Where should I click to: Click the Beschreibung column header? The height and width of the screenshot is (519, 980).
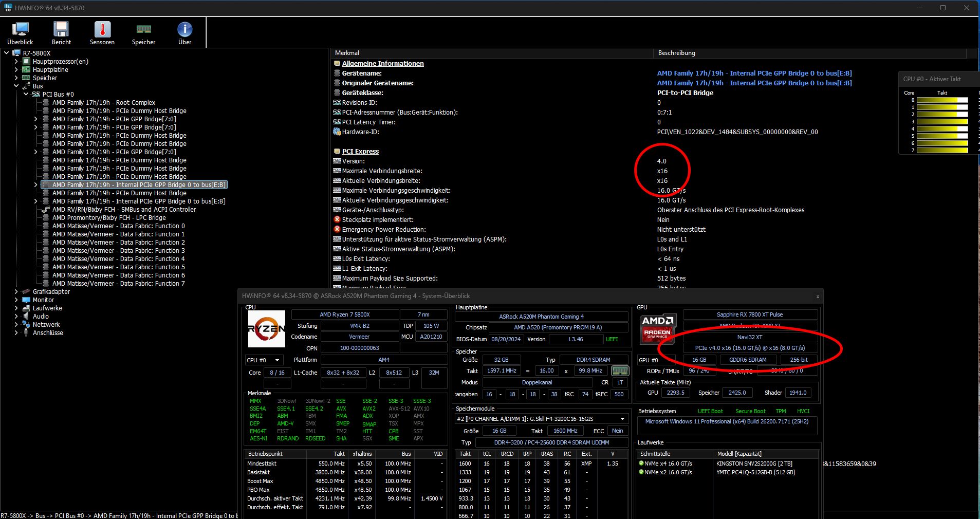(810, 53)
